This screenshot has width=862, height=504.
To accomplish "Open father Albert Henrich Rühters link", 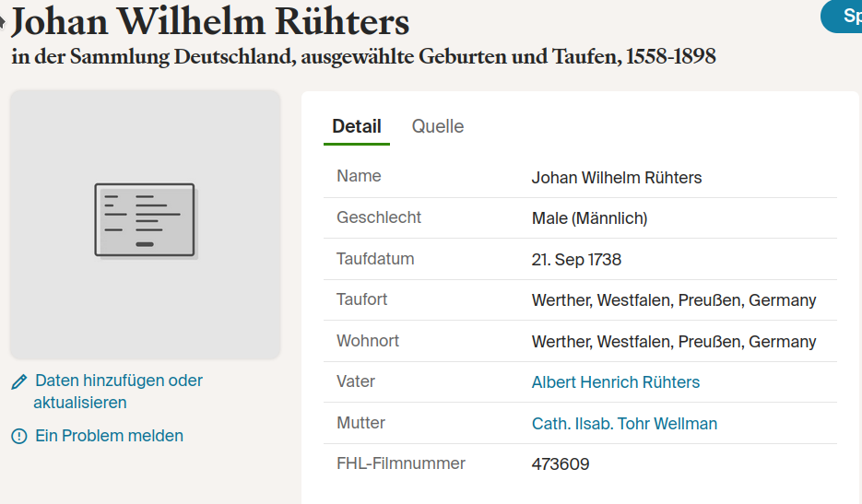I will tap(615, 382).
